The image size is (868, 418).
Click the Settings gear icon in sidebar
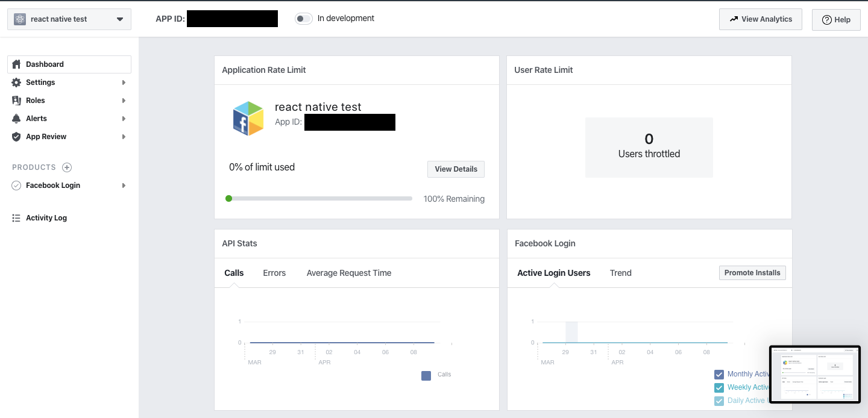(16, 82)
